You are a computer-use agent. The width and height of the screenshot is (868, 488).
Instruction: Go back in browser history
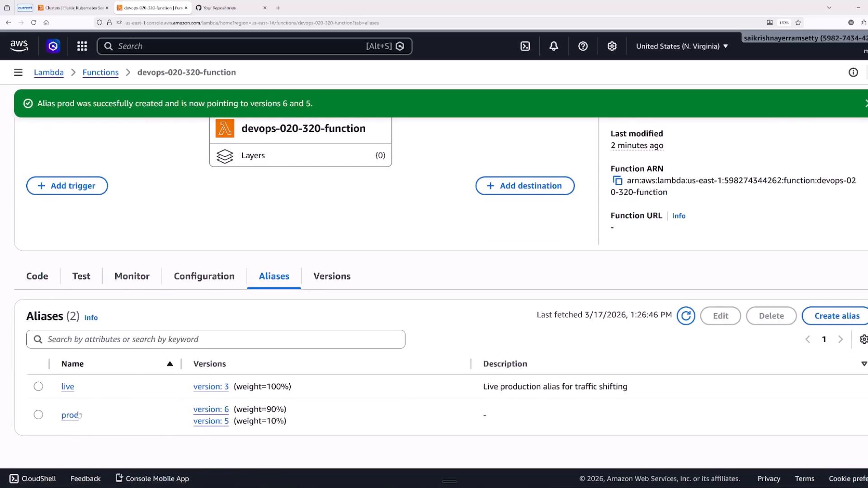point(8,22)
